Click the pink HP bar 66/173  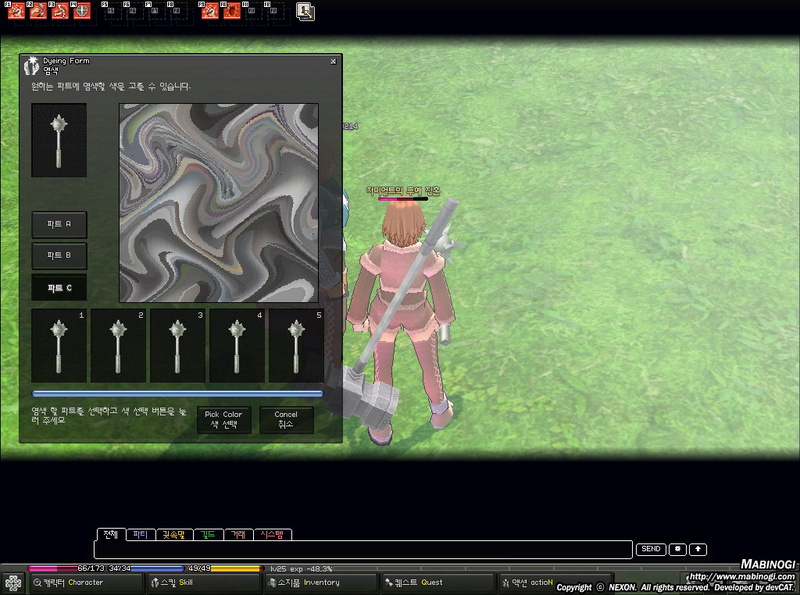(x=65, y=568)
